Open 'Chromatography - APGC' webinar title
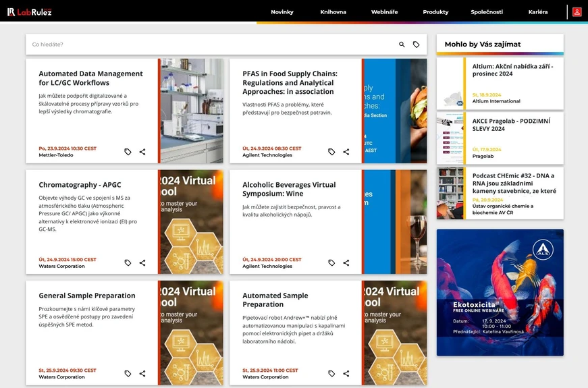 80,185
